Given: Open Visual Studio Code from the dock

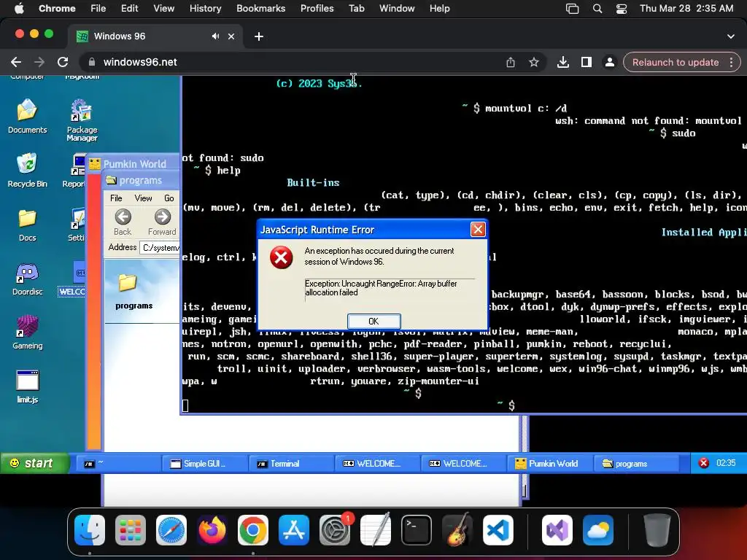Looking at the screenshot, I should point(498,530).
